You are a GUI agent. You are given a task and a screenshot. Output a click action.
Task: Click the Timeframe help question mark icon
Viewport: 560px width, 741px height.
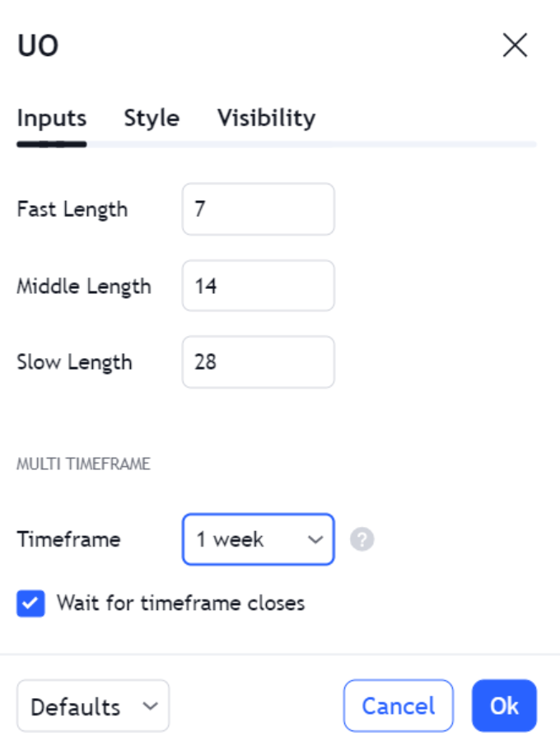point(362,540)
